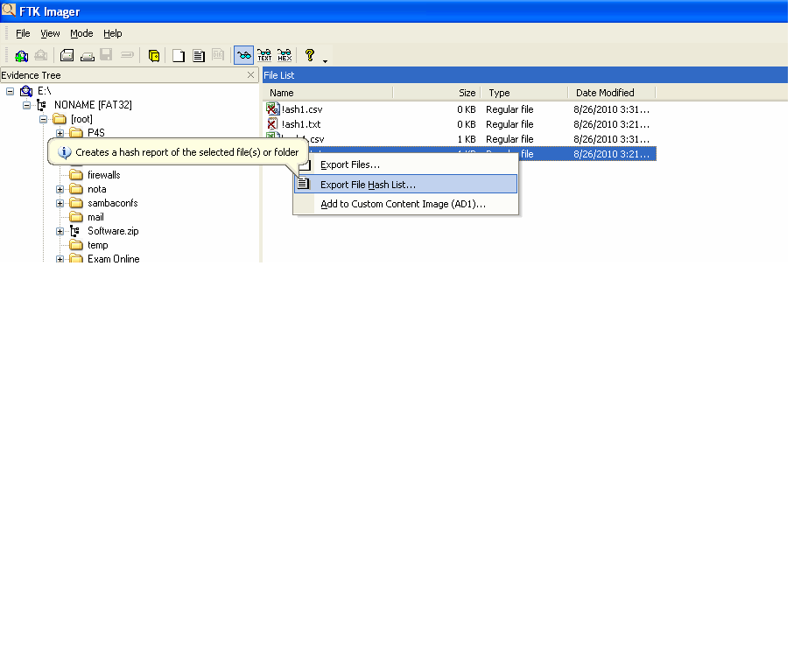Toggle automatic file preview glasses icon

[243, 55]
